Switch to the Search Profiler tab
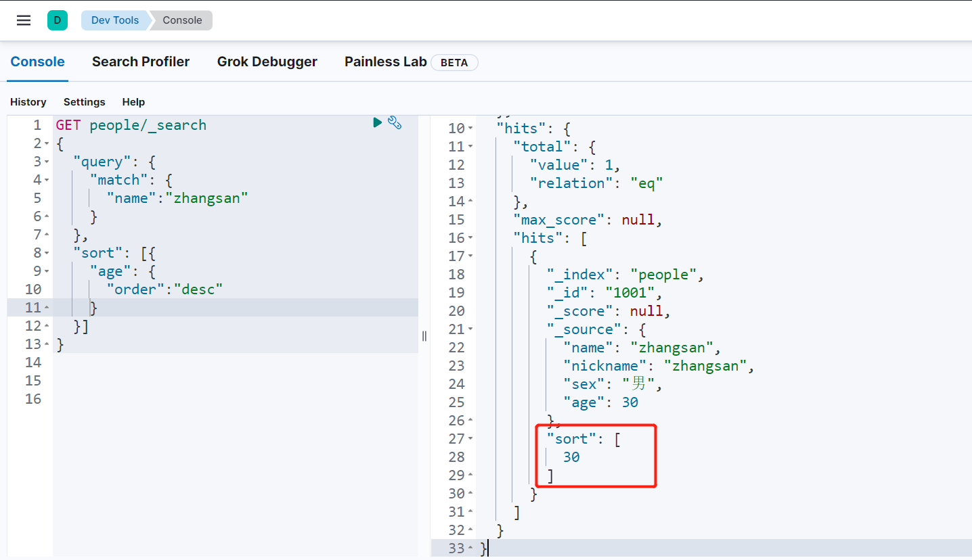Screen dimensions: 972x560 click(x=141, y=62)
